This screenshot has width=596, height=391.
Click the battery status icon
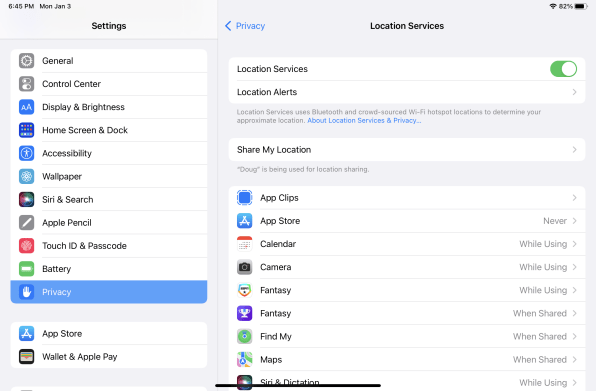[581, 6]
